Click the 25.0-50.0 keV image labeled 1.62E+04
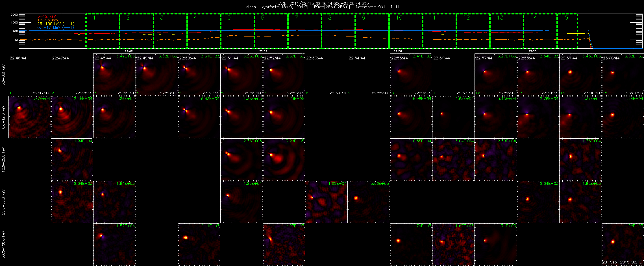The width and height of the screenshot is (644, 266). click(x=326, y=202)
